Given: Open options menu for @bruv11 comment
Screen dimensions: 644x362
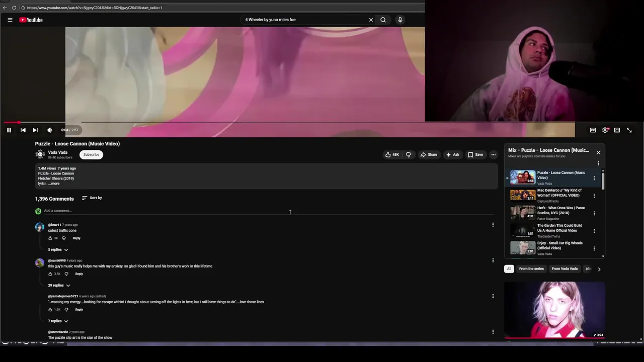Looking at the screenshot, I should (493, 225).
